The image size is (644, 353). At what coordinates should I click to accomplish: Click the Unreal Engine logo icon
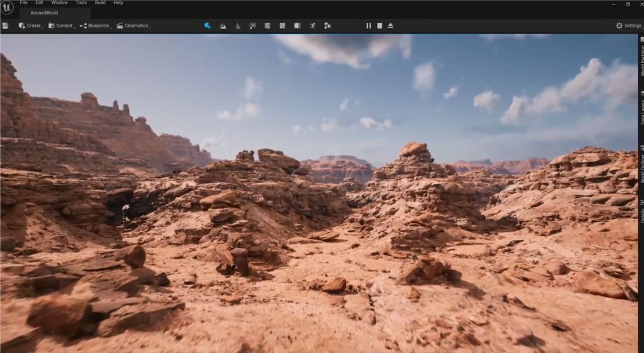[x=7, y=8]
